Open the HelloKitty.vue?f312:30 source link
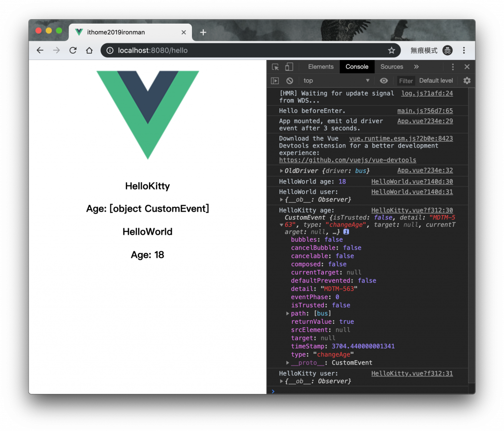The image size is (504, 432). pyautogui.click(x=412, y=211)
